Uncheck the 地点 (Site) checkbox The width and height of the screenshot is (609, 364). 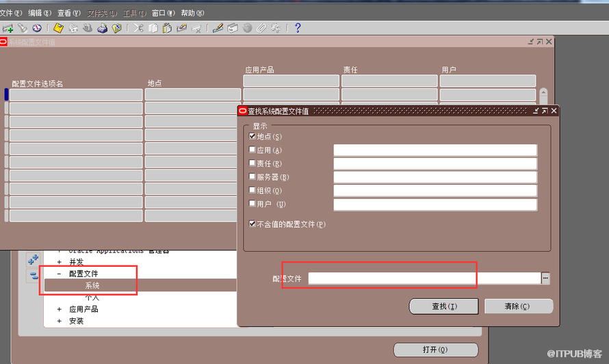click(x=252, y=137)
